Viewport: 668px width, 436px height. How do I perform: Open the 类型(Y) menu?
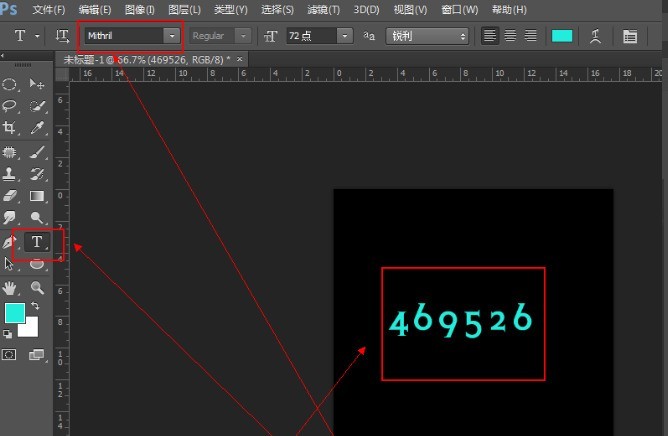tap(230, 9)
